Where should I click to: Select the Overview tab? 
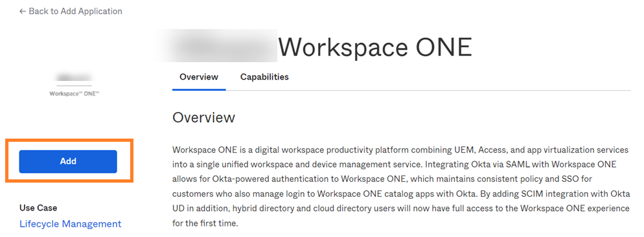point(199,77)
